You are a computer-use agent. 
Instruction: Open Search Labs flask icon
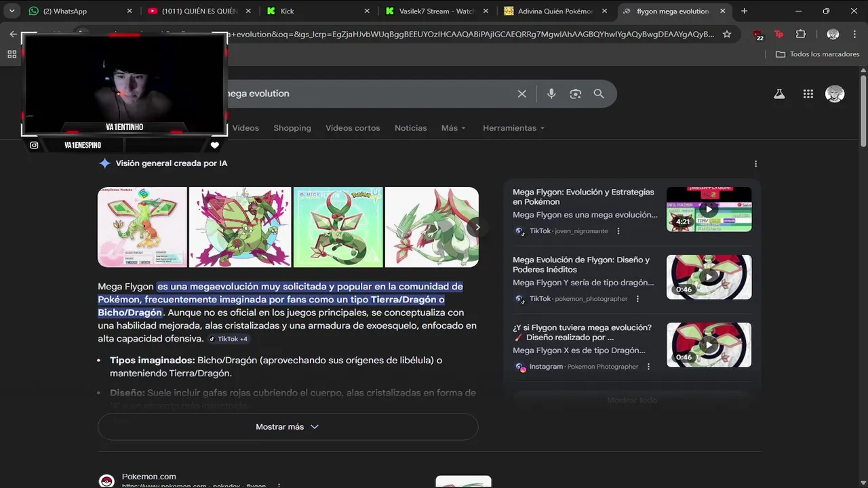pyautogui.click(x=779, y=94)
